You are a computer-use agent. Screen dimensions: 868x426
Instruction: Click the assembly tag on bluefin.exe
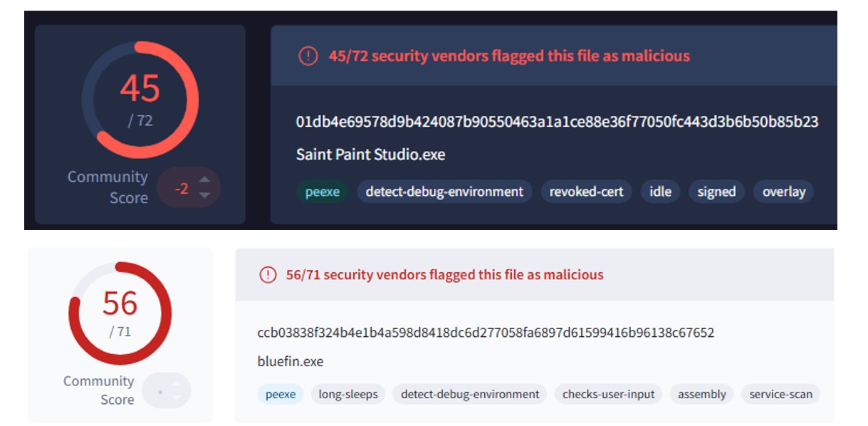pyautogui.click(x=701, y=393)
